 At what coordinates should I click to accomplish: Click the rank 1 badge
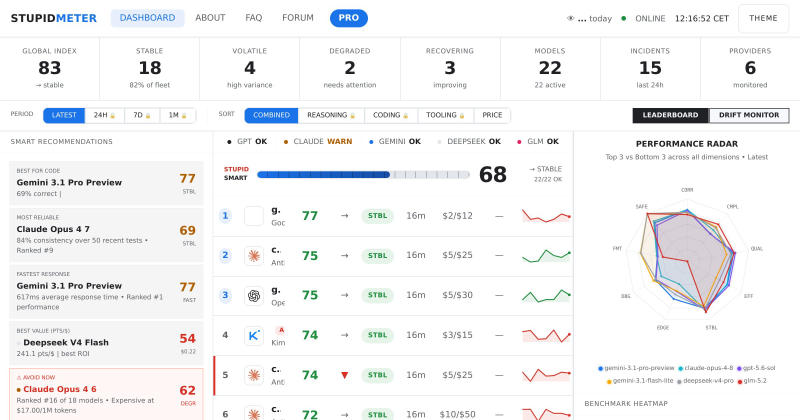(225, 216)
